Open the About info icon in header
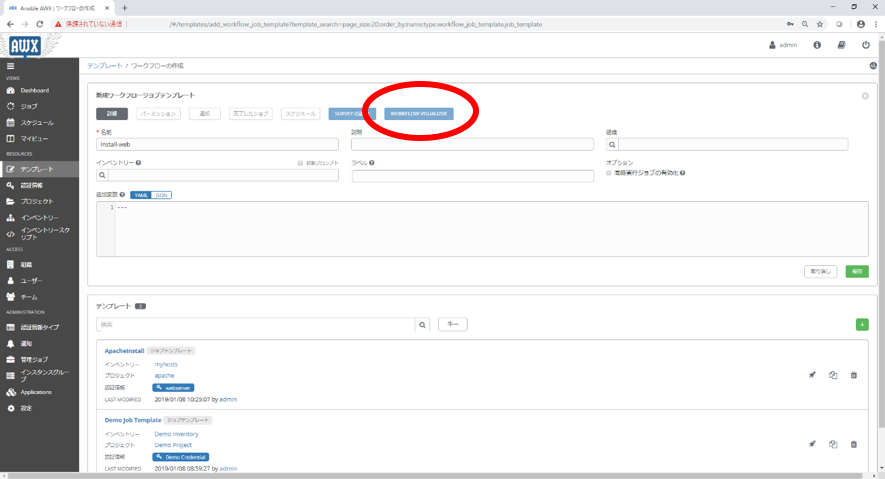 [817, 45]
